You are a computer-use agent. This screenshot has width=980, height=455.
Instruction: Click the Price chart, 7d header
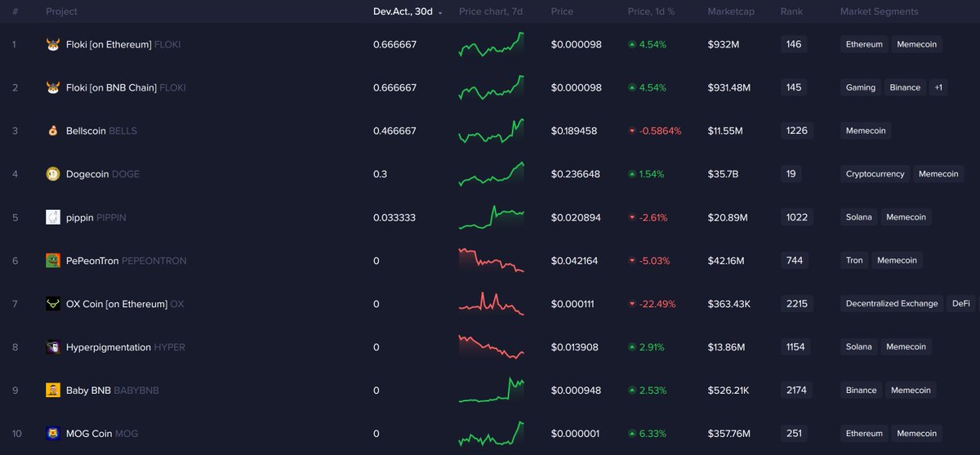(491, 11)
